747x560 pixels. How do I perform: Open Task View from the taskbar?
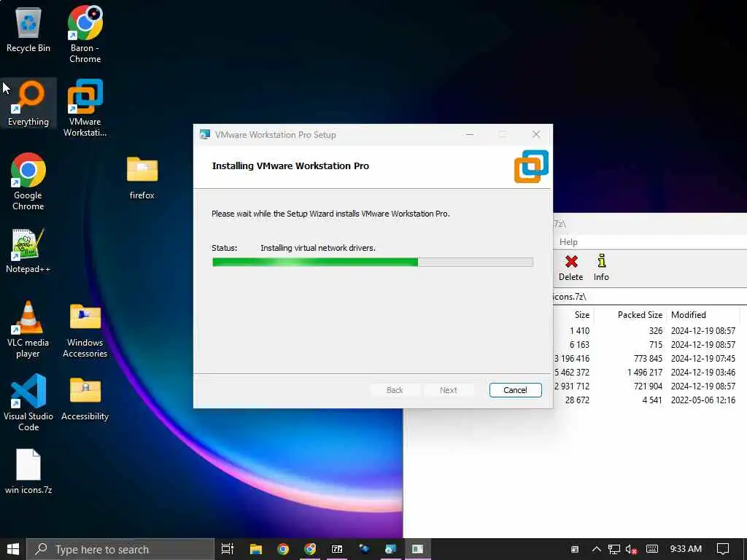pyautogui.click(x=228, y=549)
